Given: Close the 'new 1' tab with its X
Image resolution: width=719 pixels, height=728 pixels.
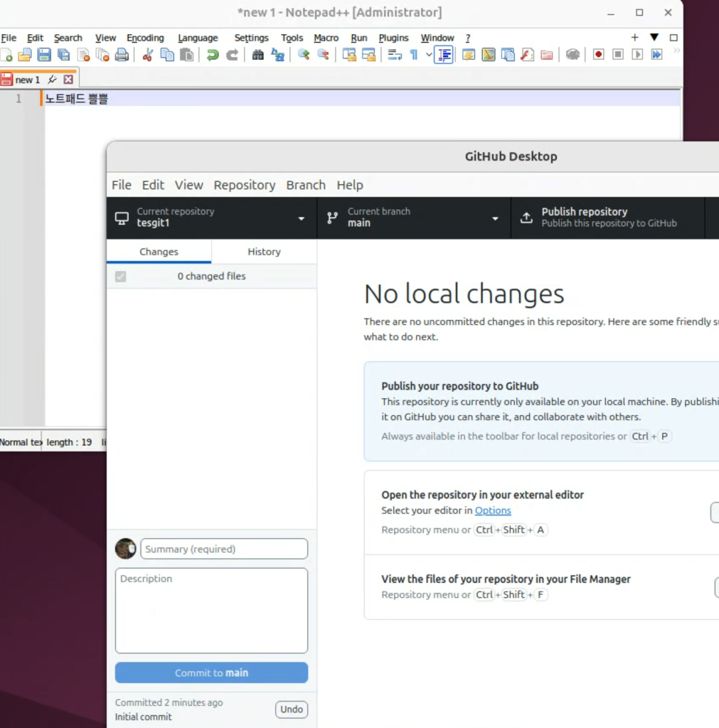Looking at the screenshot, I should pos(68,80).
